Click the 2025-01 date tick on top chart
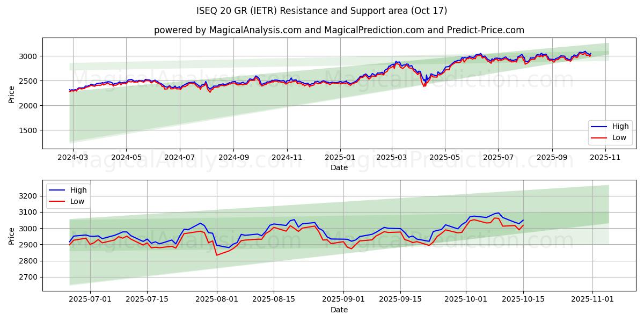The image size is (644, 322). point(339,157)
